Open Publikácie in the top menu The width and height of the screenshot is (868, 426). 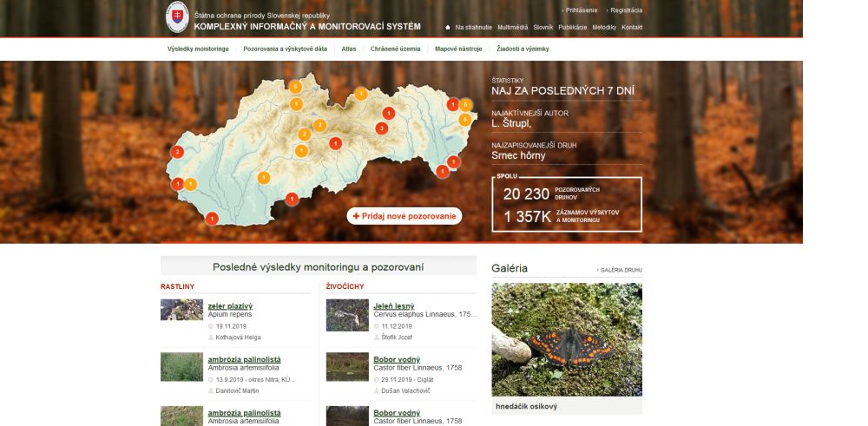pos(572,27)
